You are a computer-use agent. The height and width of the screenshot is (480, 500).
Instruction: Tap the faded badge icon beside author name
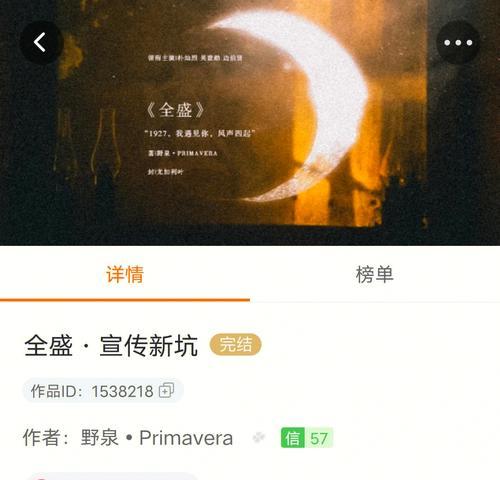point(259,437)
